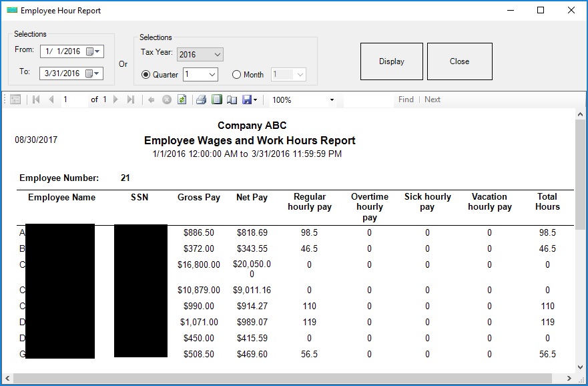Open the From date calendar picker
588x386 pixels.
[92, 51]
